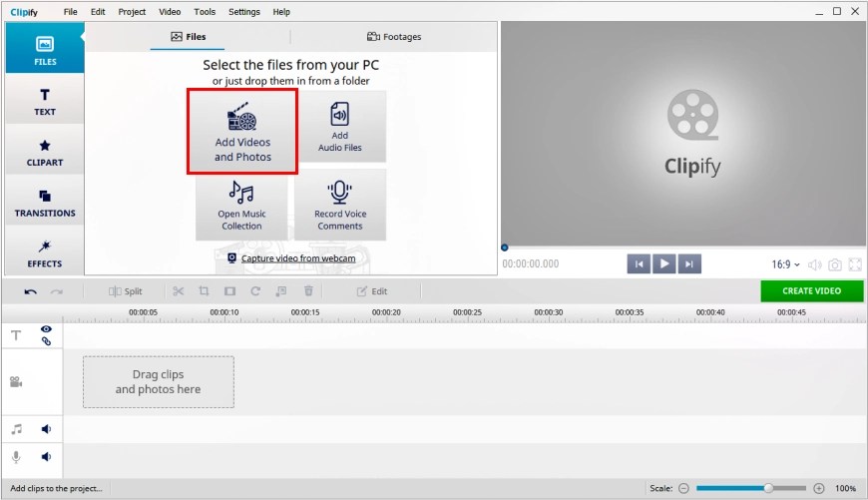
Task: Click the preview volume speaker icon
Action: click(815, 264)
